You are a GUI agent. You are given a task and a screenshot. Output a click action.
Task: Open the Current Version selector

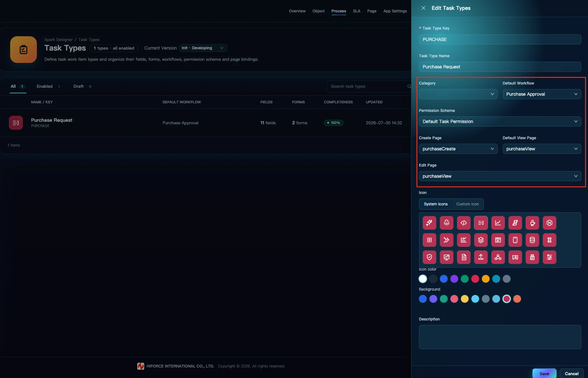[203, 48]
